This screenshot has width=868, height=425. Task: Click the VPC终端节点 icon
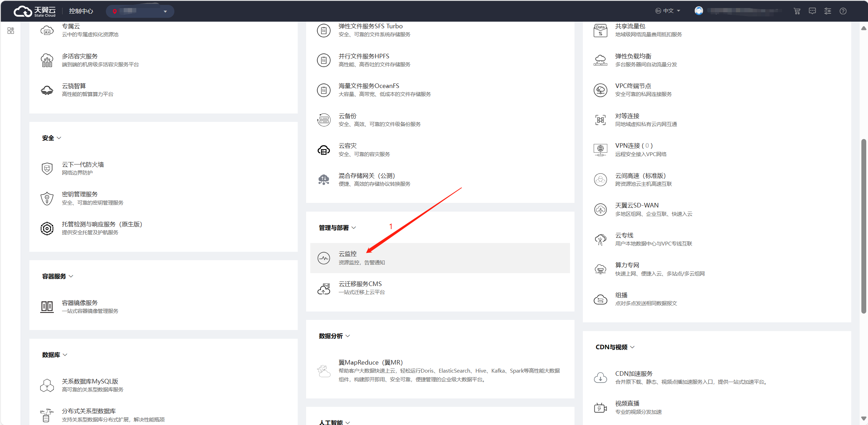(601, 90)
